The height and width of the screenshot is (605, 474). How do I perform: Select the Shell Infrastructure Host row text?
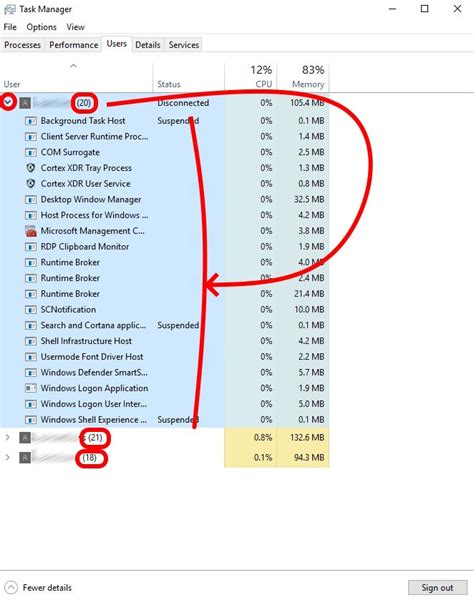(x=86, y=341)
